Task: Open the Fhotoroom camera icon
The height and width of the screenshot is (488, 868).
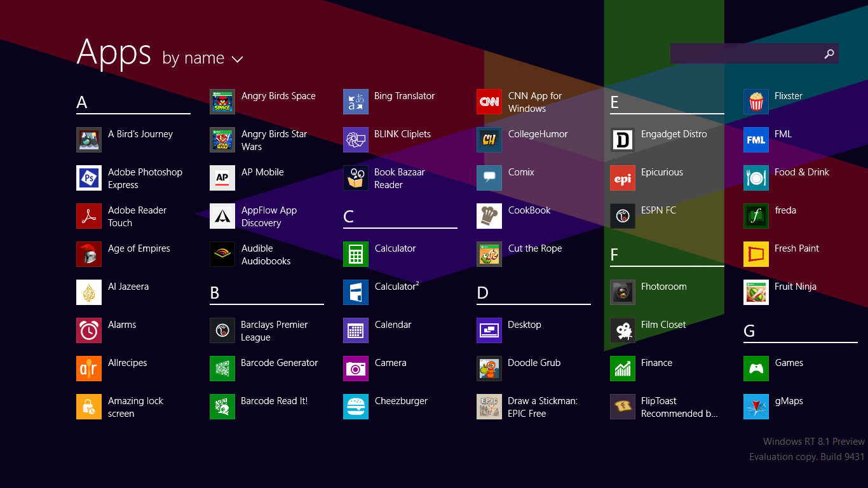Action: point(623,292)
